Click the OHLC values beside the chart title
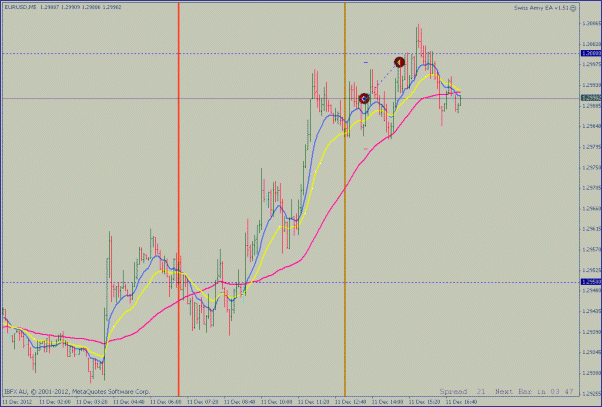This screenshot has height=407, width=602. point(81,7)
